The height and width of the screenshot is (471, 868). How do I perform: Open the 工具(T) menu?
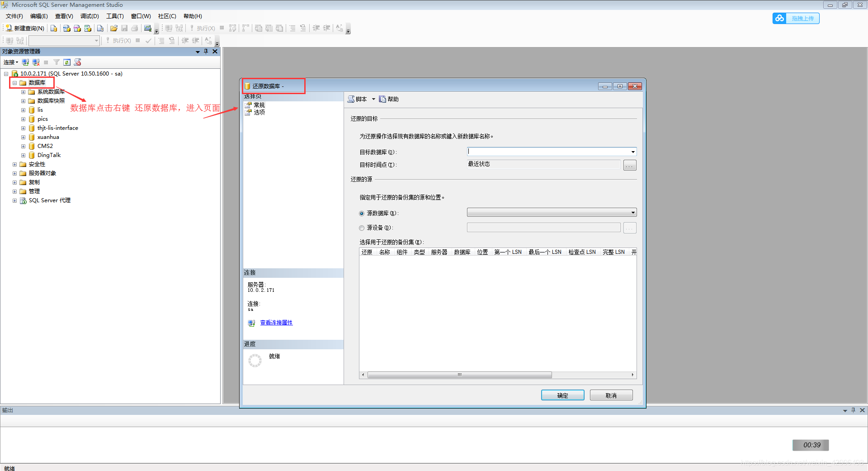click(115, 16)
